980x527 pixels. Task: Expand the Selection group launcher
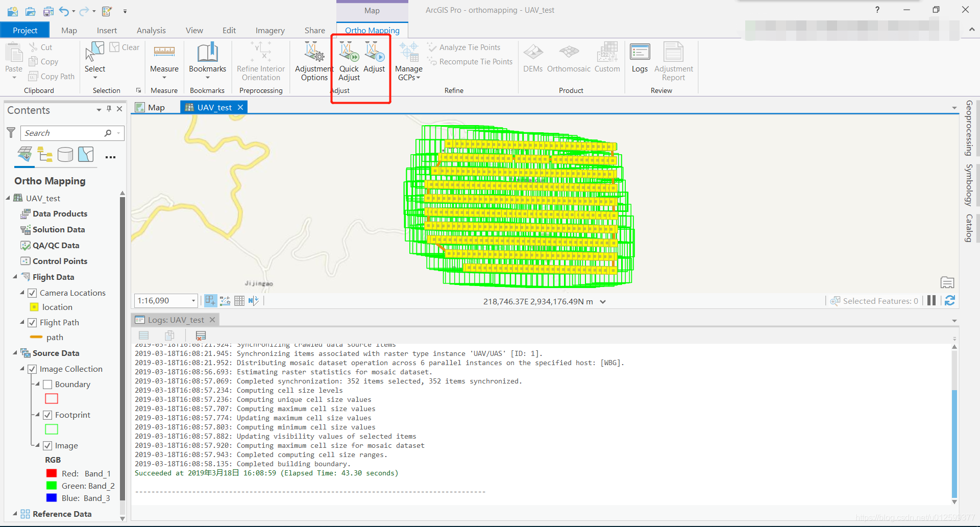click(138, 90)
